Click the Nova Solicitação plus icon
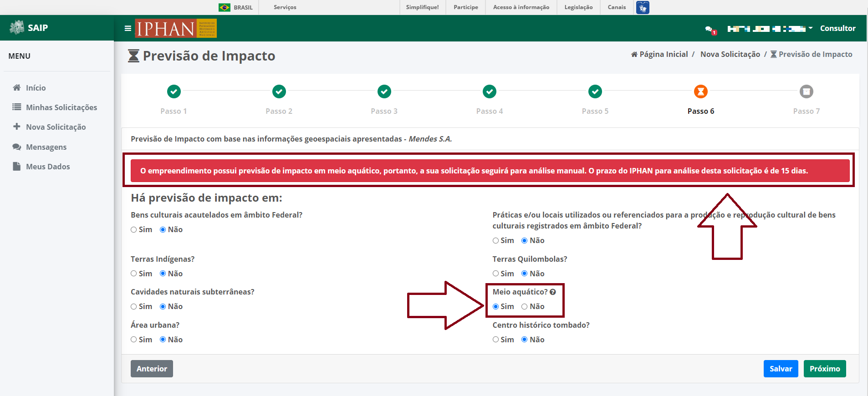Screen dimensions: 868x396 pyautogui.click(x=17, y=127)
